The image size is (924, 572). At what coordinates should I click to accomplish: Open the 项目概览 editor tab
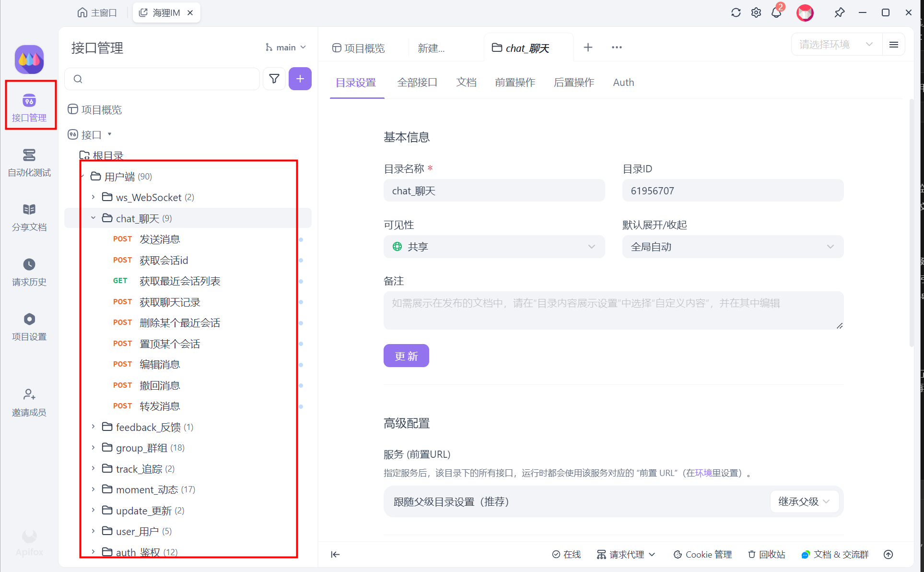pos(359,48)
